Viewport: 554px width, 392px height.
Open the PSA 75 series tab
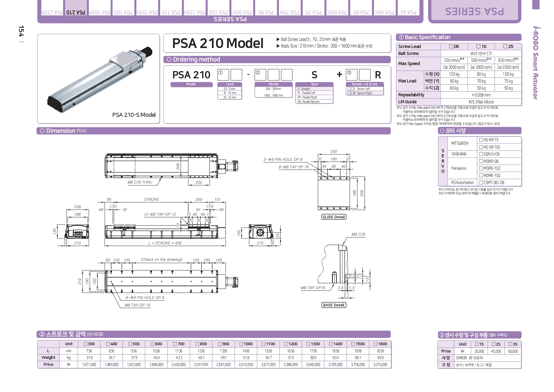313,9
